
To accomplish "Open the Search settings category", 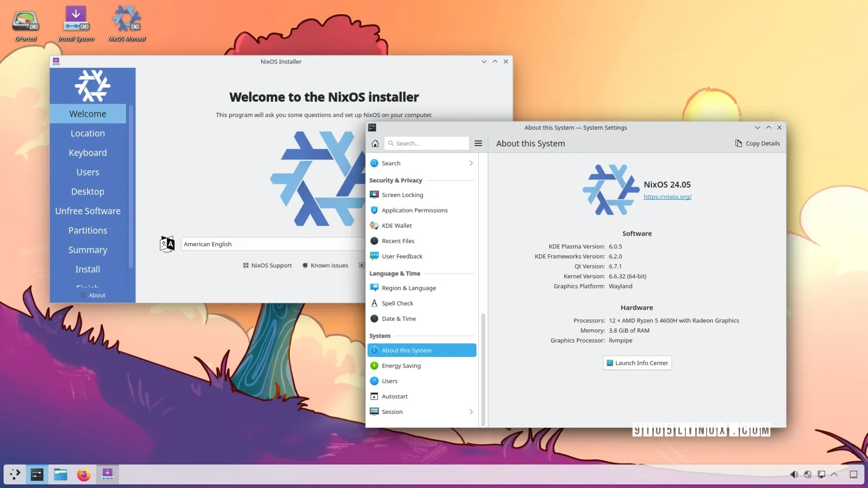I will pyautogui.click(x=422, y=163).
